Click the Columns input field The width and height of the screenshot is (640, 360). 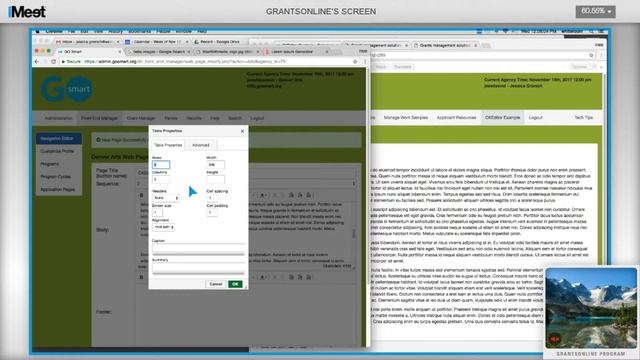tap(161, 179)
